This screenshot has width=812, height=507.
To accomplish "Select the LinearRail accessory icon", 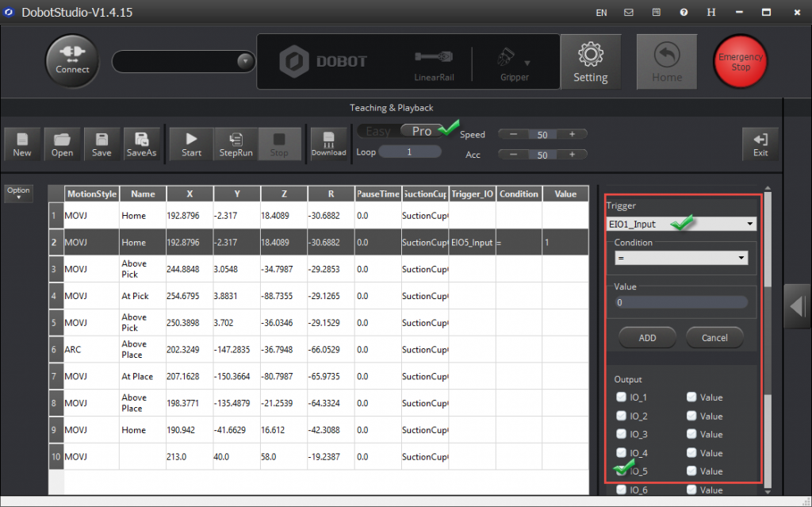I will click(x=434, y=65).
